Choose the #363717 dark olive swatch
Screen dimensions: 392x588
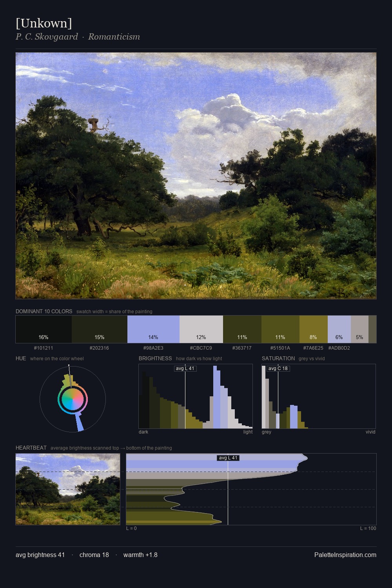coord(242,329)
